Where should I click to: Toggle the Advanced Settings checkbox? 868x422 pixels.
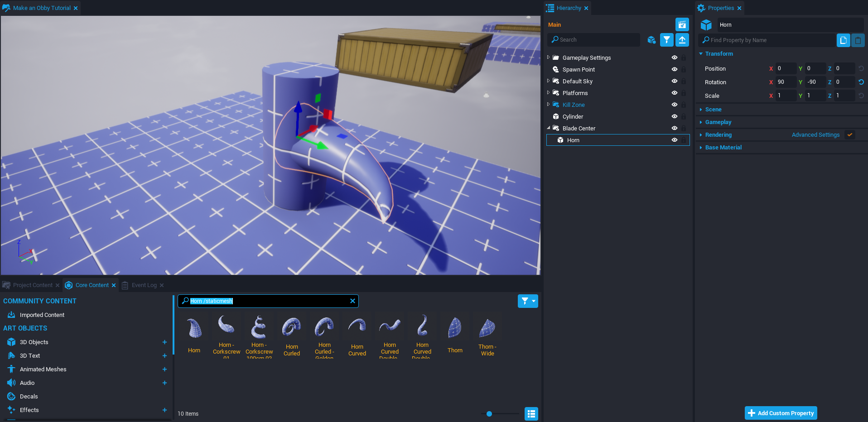[850, 134]
